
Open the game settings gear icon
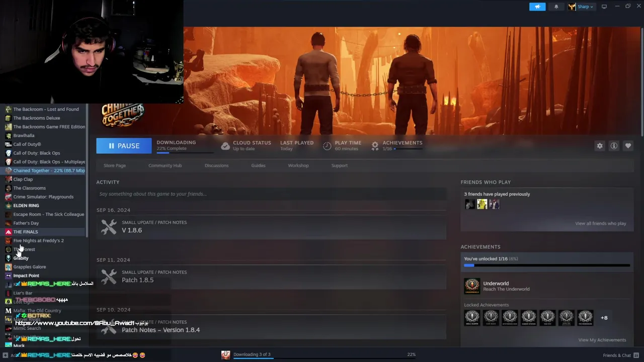pyautogui.click(x=600, y=146)
